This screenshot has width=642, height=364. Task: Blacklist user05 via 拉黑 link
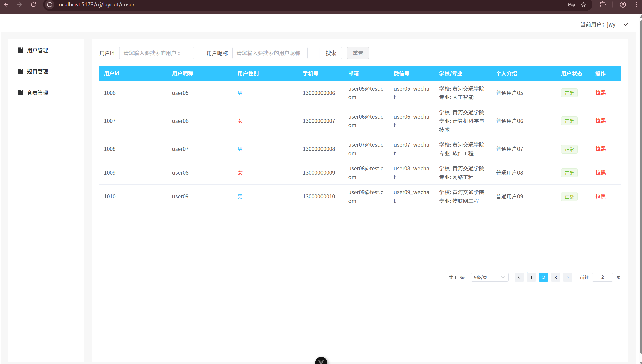tap(600, 93)
